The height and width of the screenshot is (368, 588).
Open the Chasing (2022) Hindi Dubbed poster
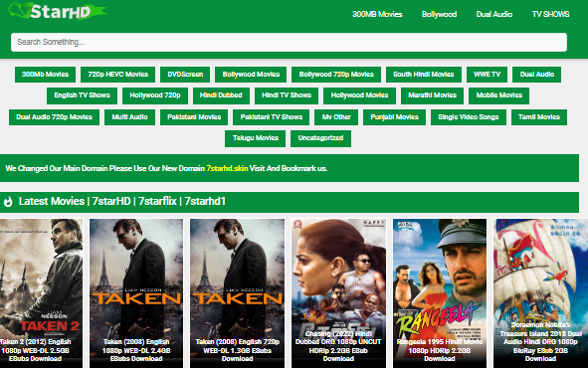click(x=338, y=293)
